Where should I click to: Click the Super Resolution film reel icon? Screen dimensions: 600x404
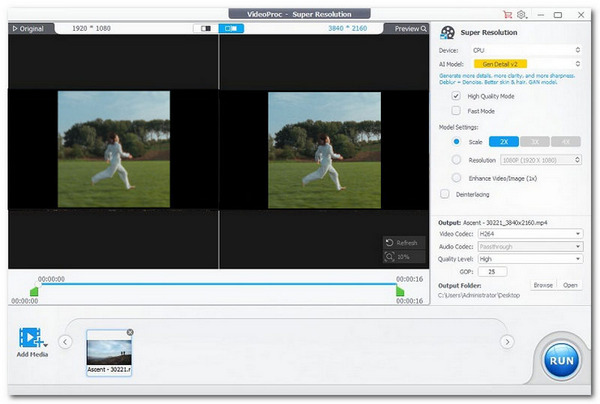tap(447, 33)
